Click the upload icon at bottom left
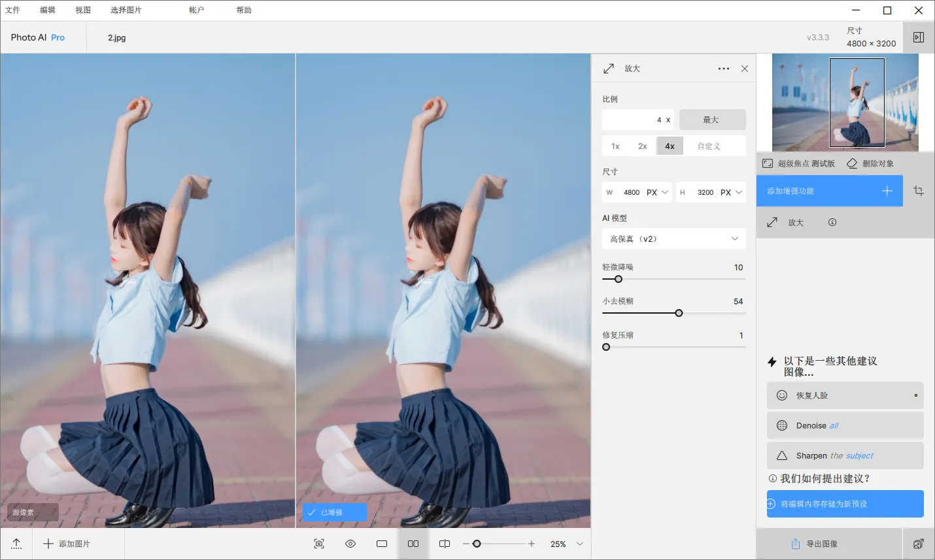 point(16,544)
